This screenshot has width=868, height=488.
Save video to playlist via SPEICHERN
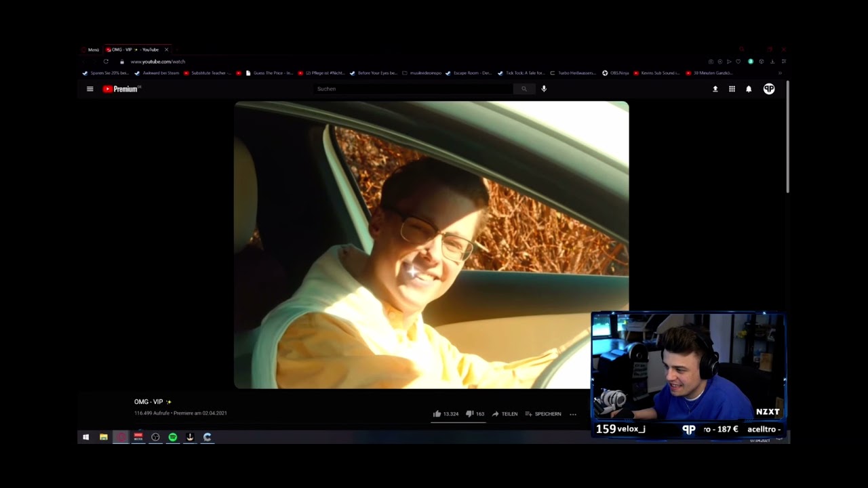tap(543, 413)
